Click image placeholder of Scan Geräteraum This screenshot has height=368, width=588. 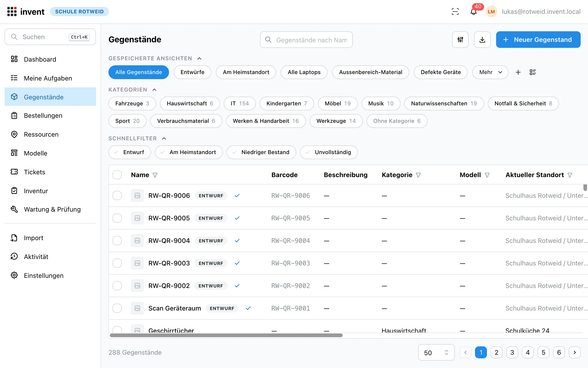tap(137, 308)
